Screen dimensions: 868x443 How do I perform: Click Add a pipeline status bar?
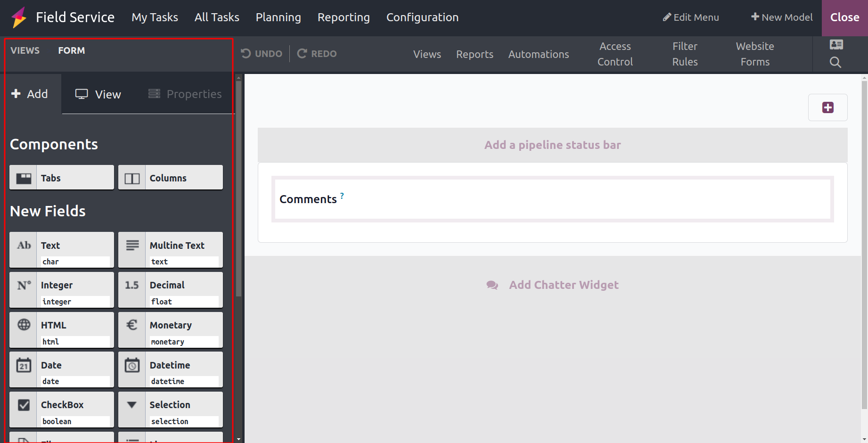pos(552,145)
